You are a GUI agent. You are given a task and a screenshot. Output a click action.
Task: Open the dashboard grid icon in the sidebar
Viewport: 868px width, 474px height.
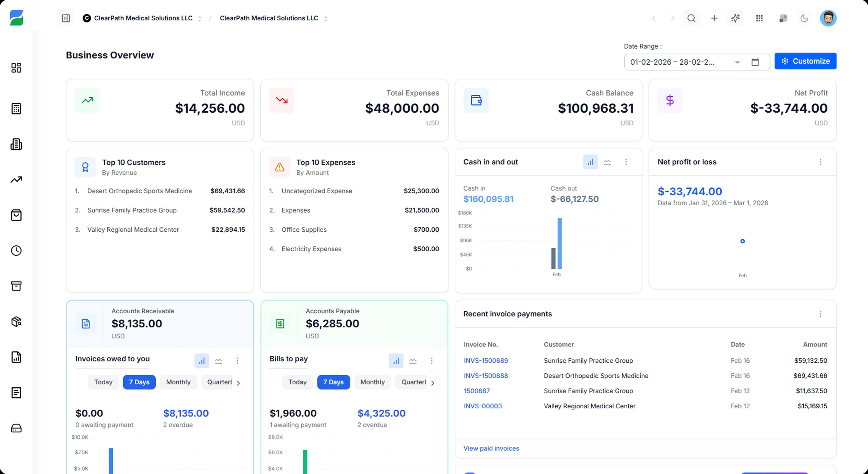click(x=16, y=68)
